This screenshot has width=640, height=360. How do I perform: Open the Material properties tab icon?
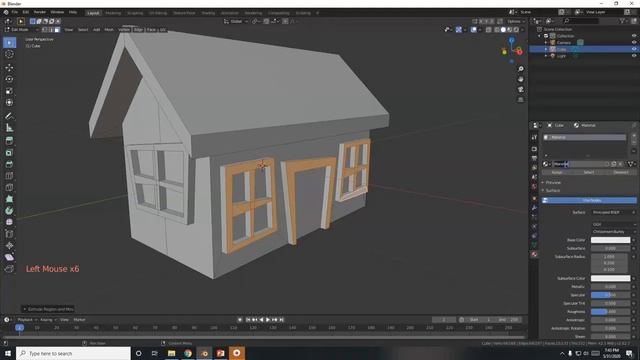[x=534, y=254]
